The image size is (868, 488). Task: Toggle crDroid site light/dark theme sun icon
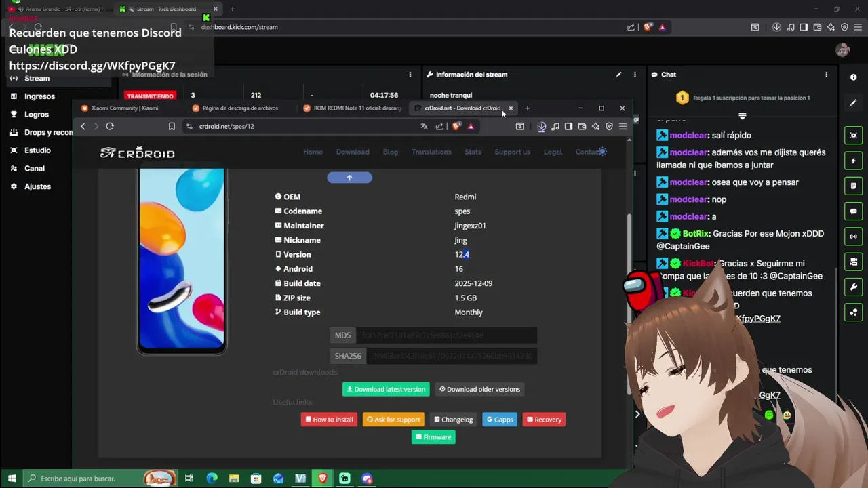[602, 152]
